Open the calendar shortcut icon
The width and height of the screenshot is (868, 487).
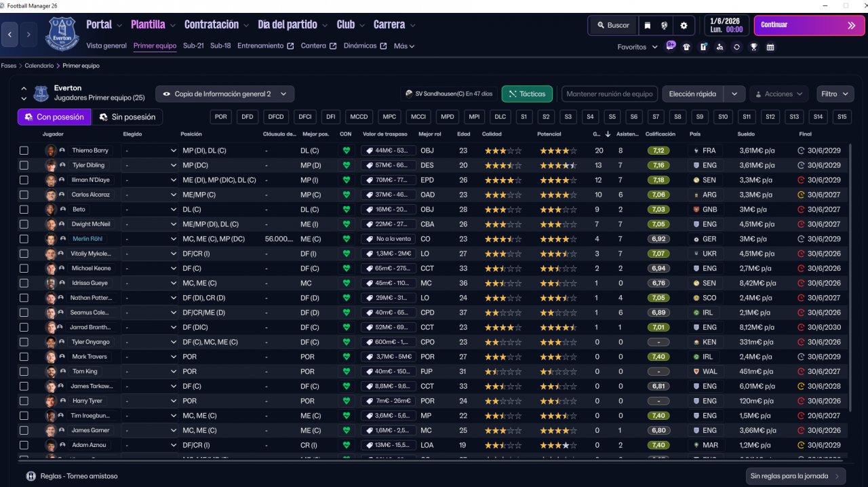(x=770, y=47)
